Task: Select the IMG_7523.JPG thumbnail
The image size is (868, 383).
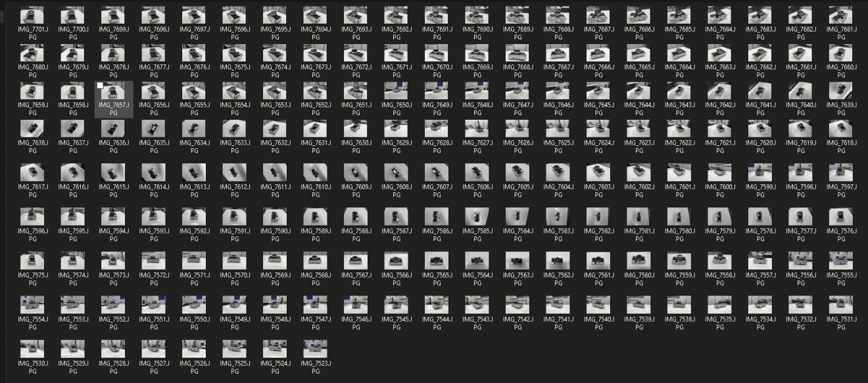Action: 315,349
